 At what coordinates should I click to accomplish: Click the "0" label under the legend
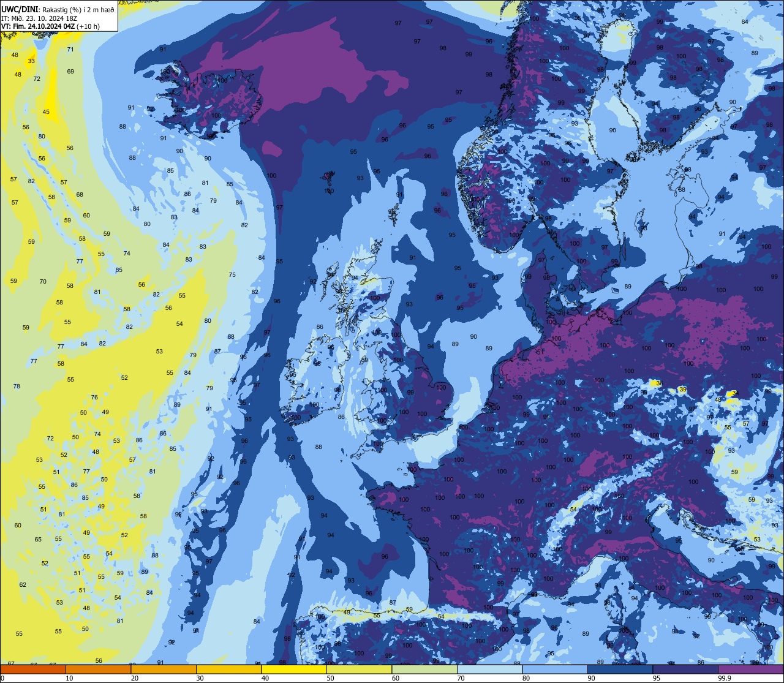coord(3,678)
